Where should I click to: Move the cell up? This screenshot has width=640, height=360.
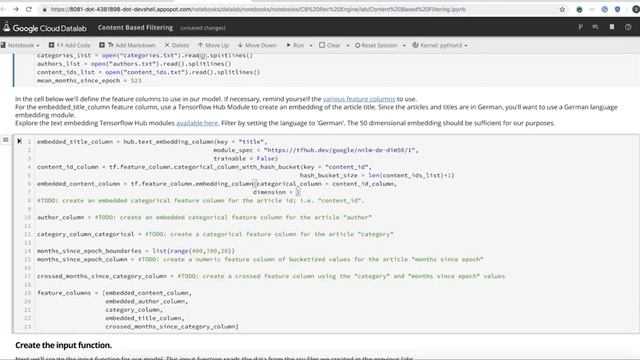point(213,45)
